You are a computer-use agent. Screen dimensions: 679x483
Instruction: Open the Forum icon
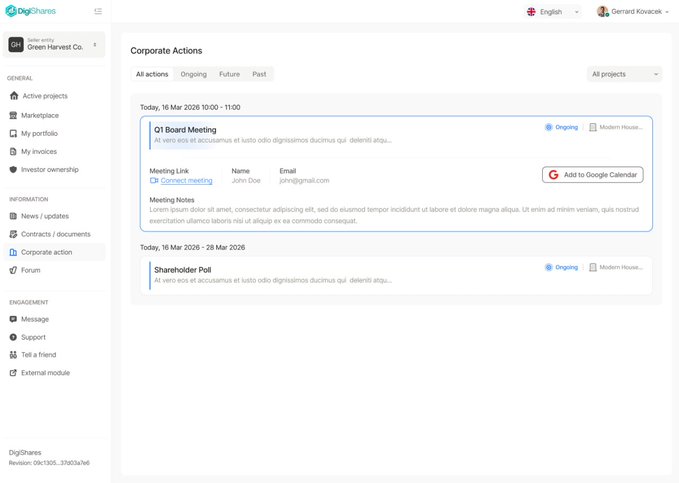point(13,270)
